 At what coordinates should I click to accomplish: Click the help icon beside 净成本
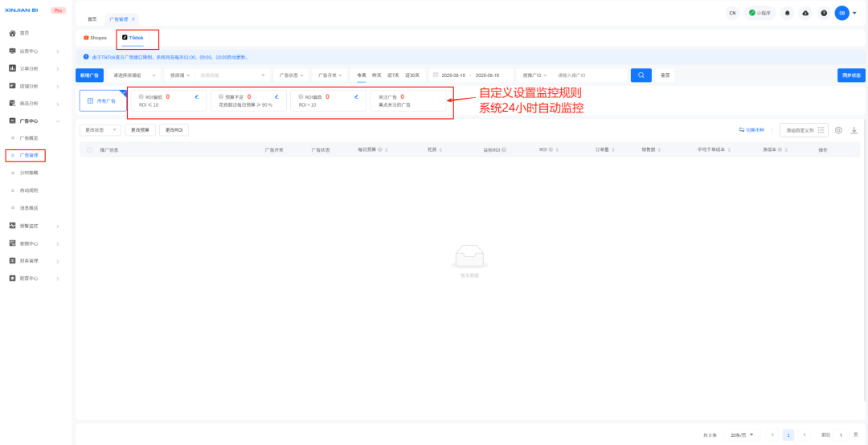click(778, 149)
